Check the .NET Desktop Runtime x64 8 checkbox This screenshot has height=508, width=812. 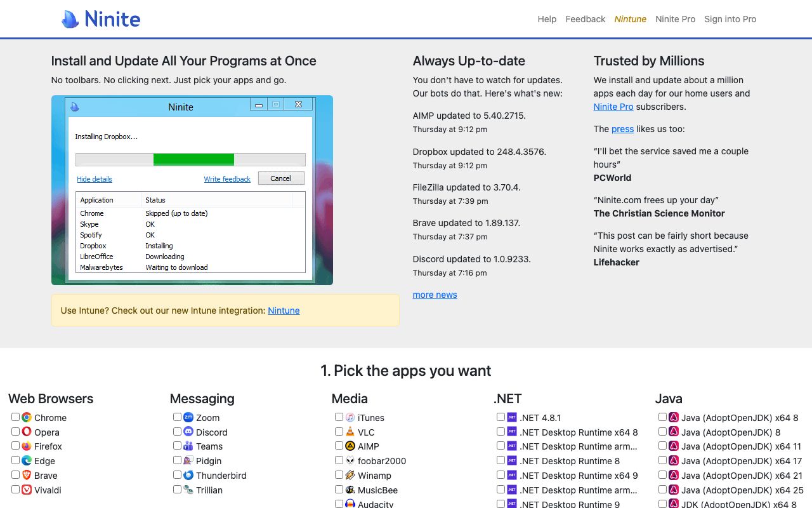pos(501,431)
